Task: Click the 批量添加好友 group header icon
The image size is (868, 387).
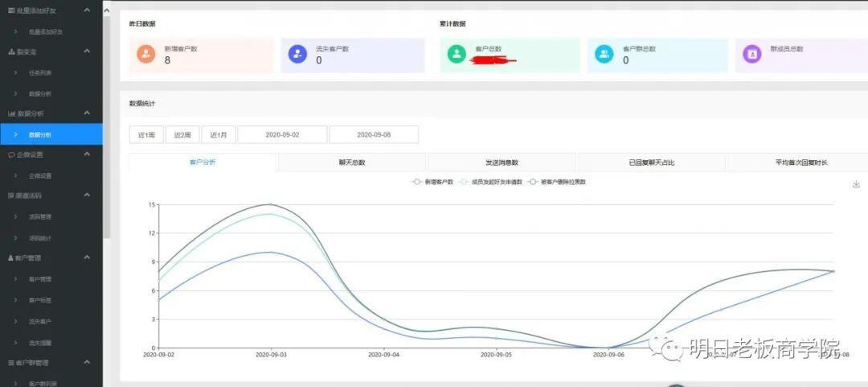Action: click(x=11, y=10)
